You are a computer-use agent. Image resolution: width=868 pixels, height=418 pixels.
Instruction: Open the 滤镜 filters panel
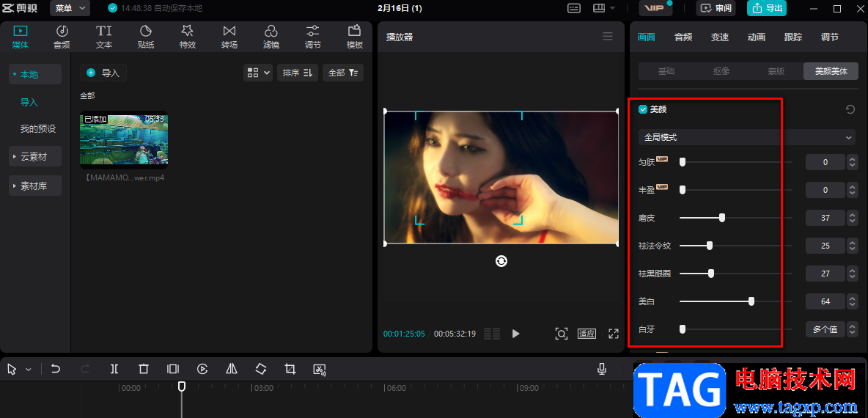[271, 37]
